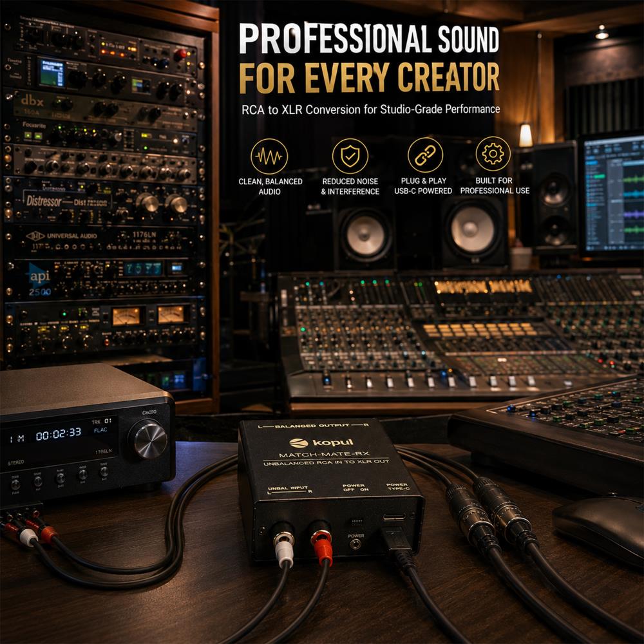
Task: Click the right VU meter on the rack
Action: click(x=171, y=315)
